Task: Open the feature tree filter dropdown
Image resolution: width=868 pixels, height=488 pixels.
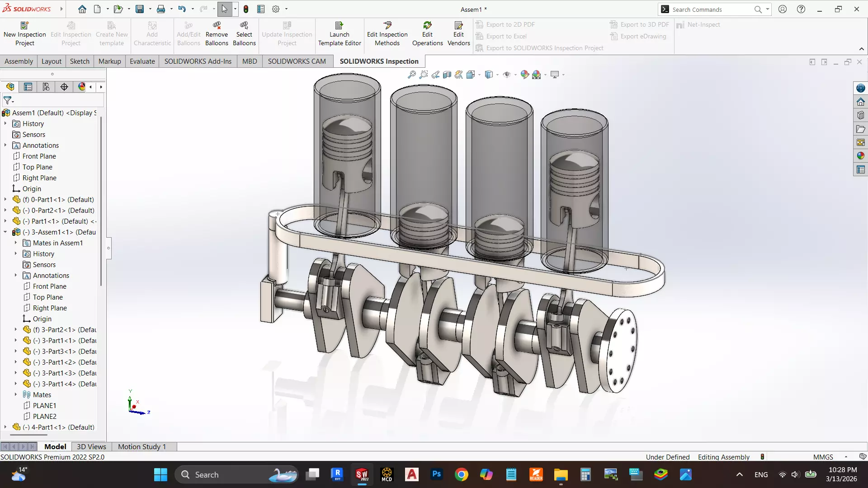Action: click(x=8, y=100)
